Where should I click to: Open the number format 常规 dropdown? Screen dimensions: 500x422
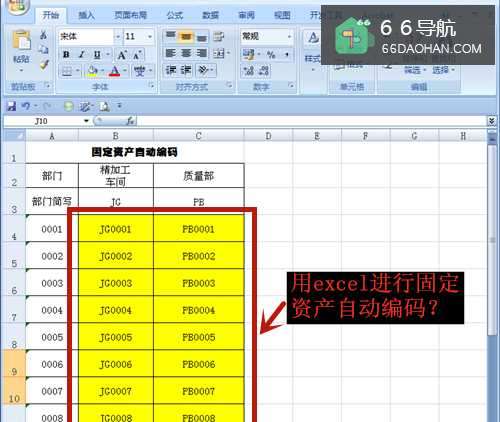tap(290, 36)
